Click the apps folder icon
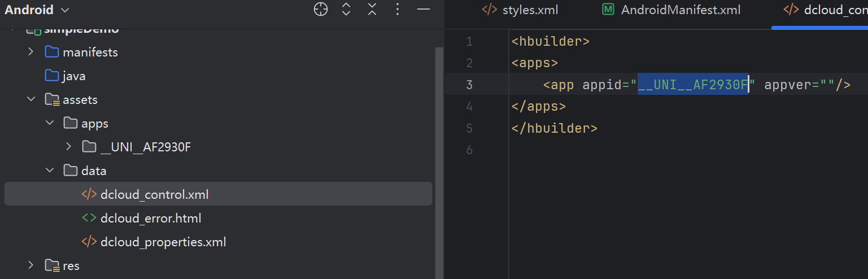 click(71, 123)
